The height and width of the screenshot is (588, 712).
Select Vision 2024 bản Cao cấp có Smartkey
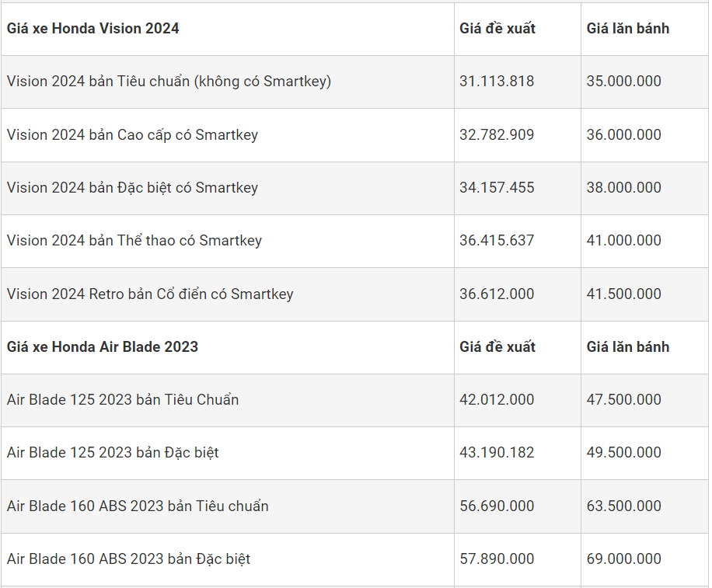click(x=132, y=134)
